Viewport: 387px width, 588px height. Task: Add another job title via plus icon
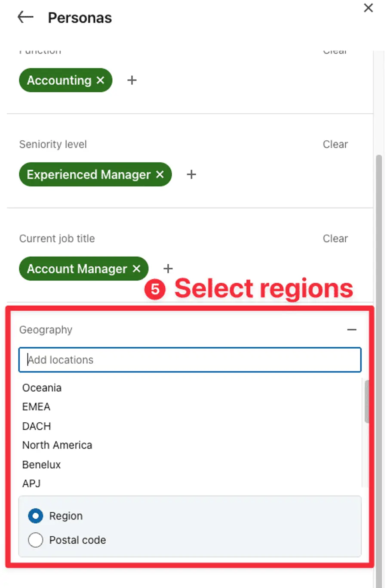click(x=168, y=269)
